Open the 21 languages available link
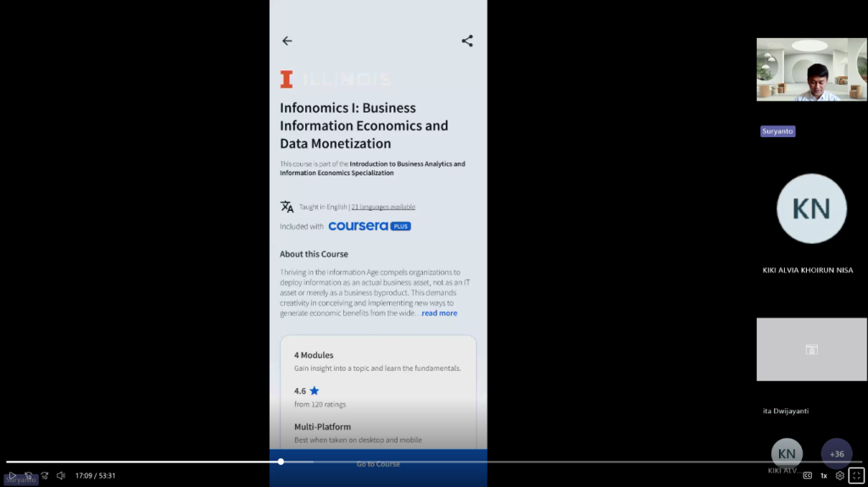The width and height of the screenshot is (868, 487). coord(383,207)
